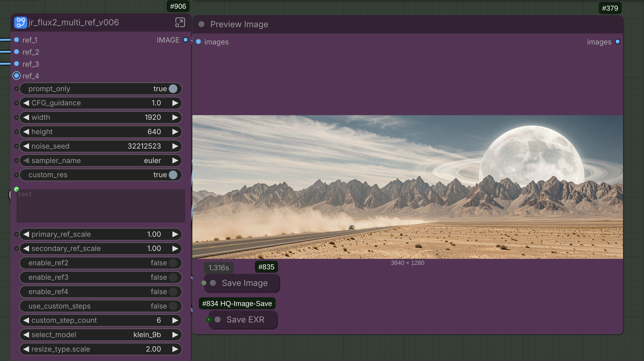
Task: Click the ref_3 input socket
Action: [x=16, y=64]
